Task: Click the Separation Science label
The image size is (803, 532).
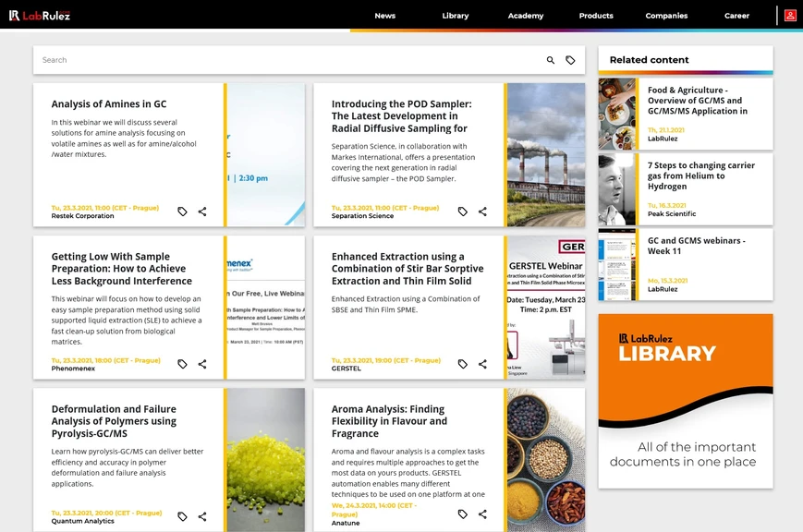Action: tap(362, 216)
